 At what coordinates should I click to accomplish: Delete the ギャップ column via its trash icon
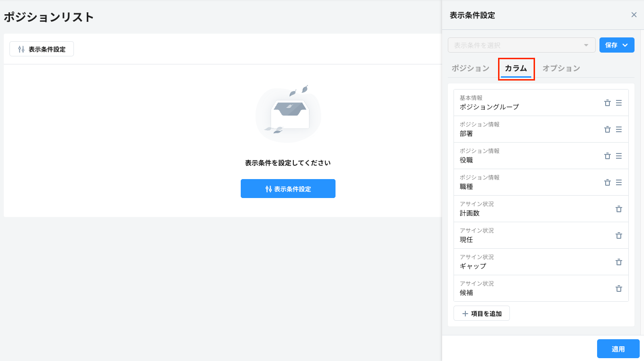point(619,262)
